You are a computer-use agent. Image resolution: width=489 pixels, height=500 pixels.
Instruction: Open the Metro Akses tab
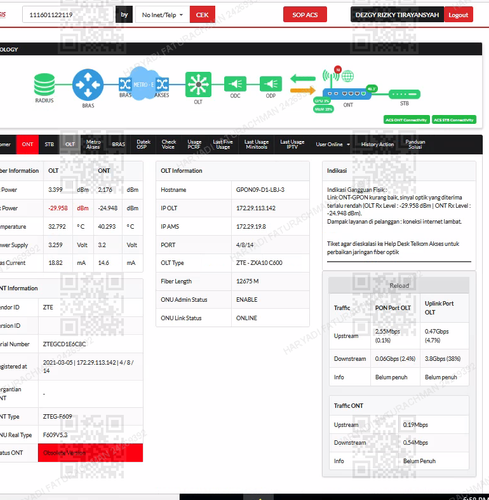pyautogui.click(x=93, y=144)
